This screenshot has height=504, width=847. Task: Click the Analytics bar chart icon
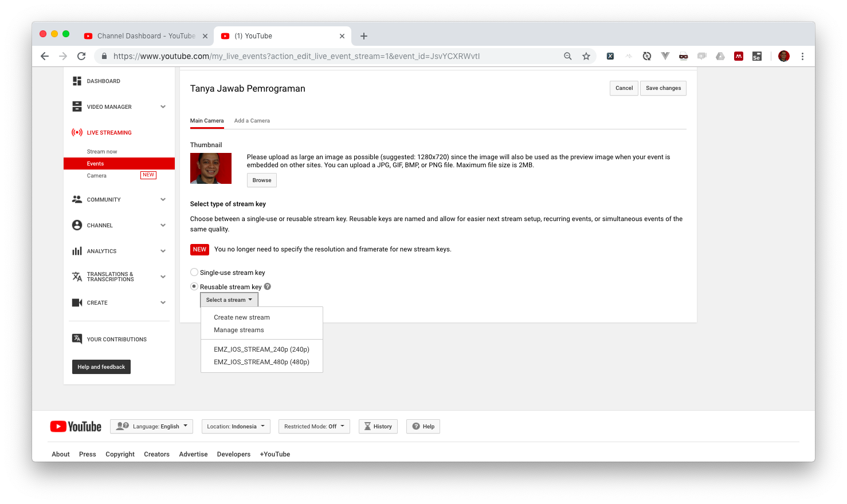tap(77, 251)
